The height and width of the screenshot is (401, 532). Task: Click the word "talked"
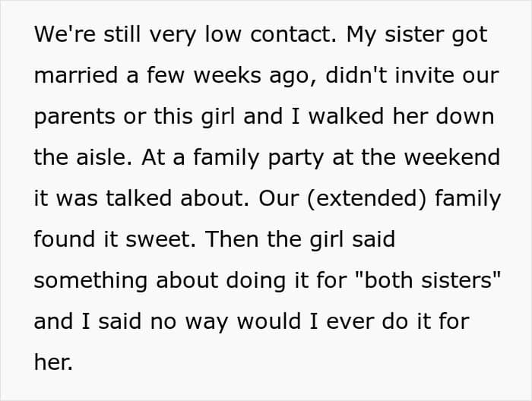139,198
